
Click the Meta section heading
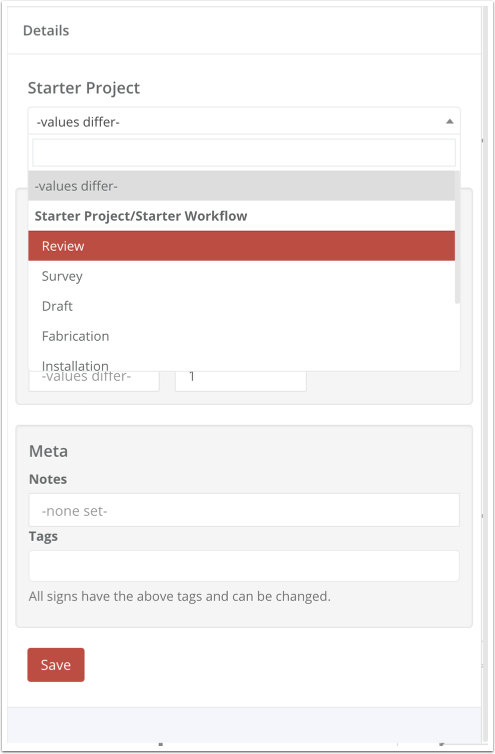(48, 451)
